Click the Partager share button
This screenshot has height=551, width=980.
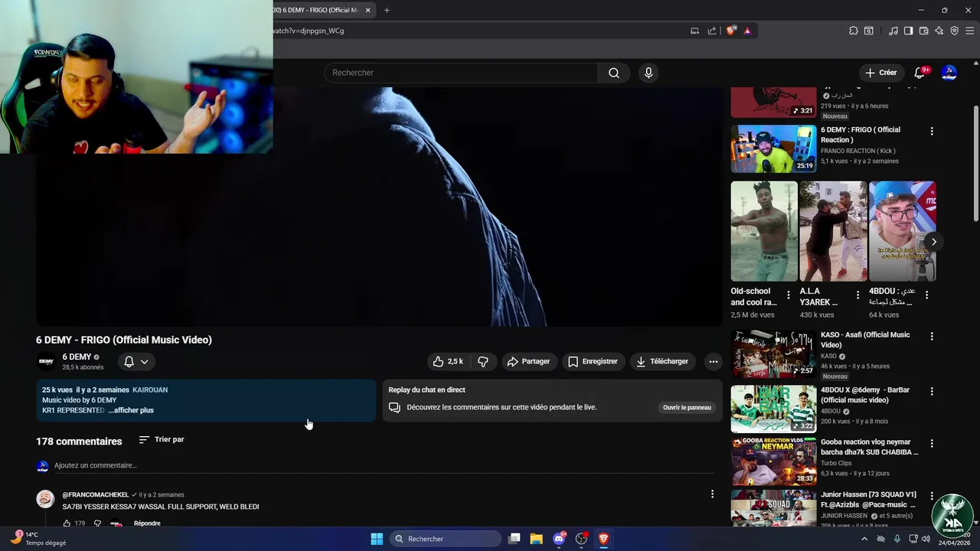[528, 361]
